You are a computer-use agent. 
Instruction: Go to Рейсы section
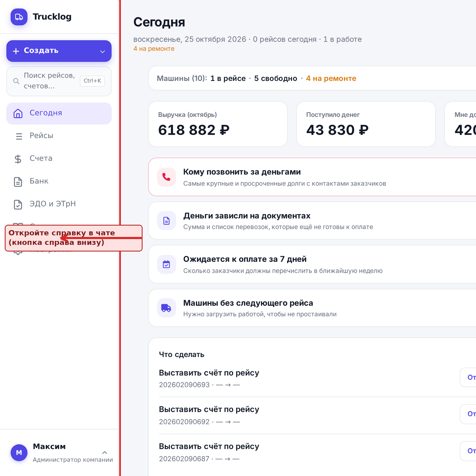coord(59,136)
